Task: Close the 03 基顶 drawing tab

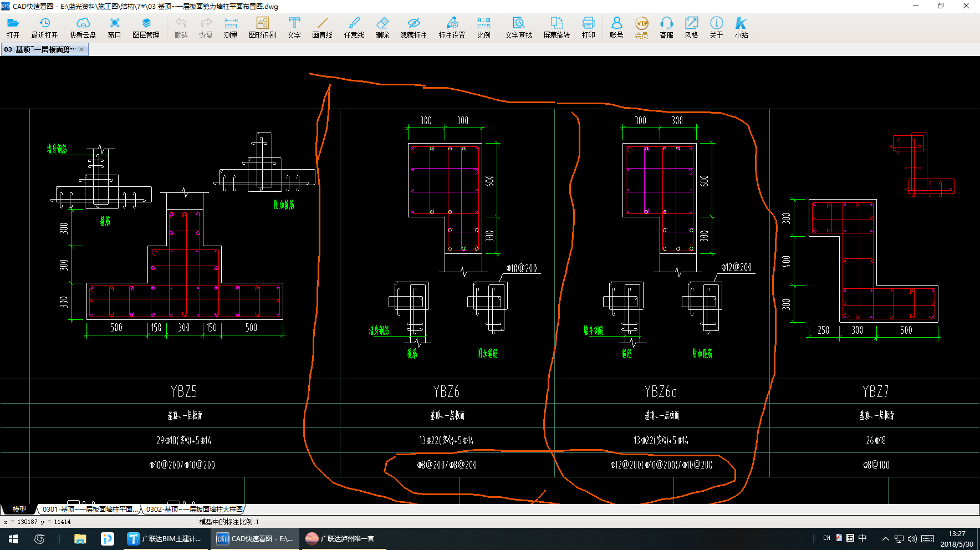Action: click(x=81, y=49)
